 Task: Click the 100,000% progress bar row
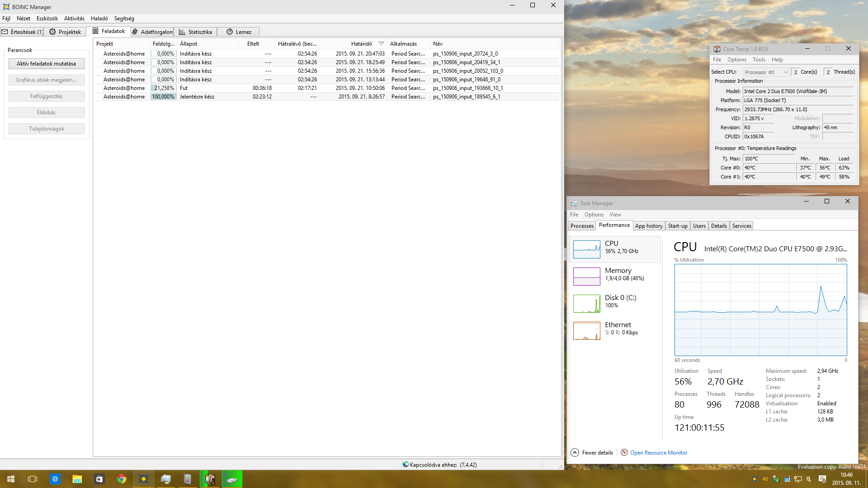click(x=163, y=97)
